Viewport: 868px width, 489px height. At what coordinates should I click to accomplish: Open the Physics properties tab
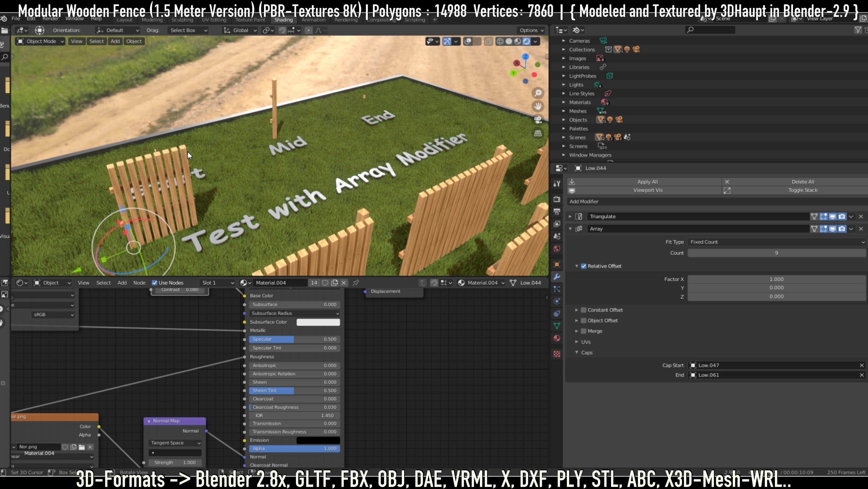[x=557, y=301]
